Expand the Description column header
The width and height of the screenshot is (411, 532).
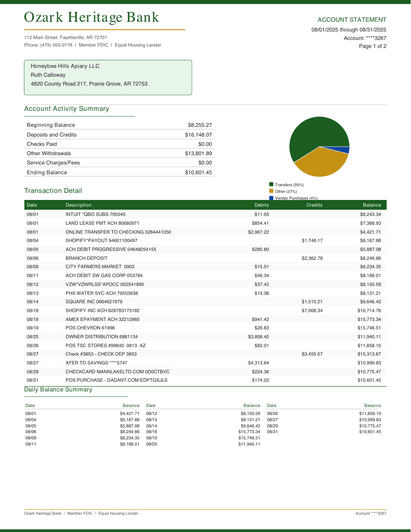pyautogui.click(x=78, y=205)
